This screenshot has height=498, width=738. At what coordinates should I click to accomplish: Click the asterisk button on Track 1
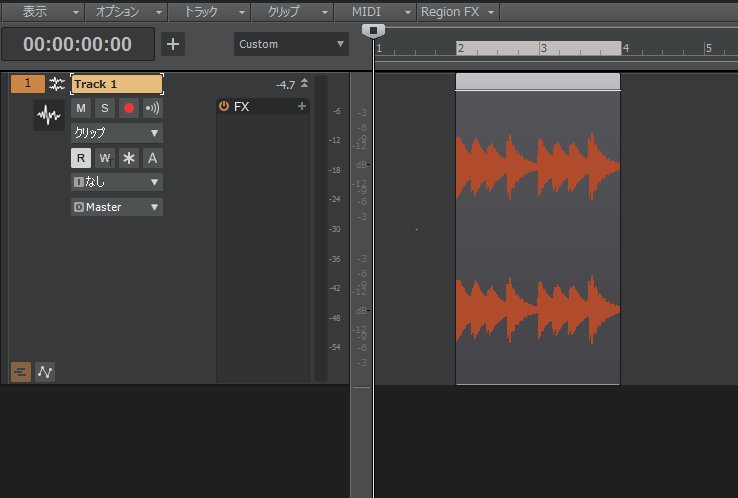point(129,158)
